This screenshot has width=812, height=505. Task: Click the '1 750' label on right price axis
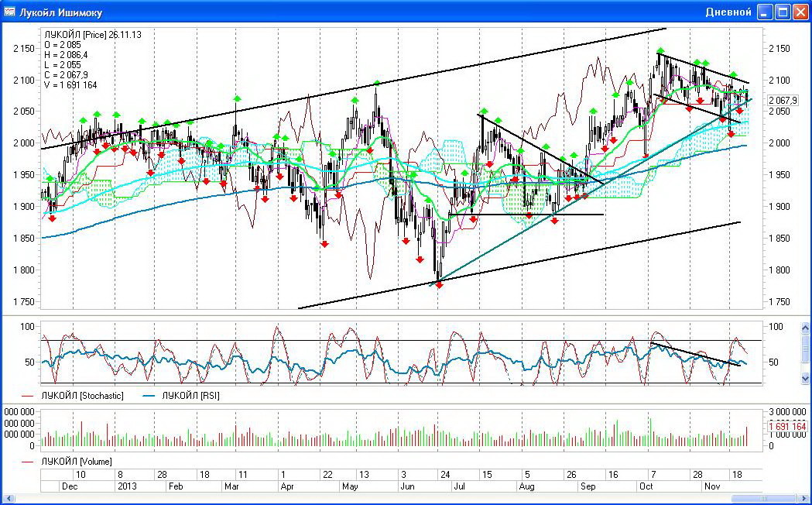pyautogui.click(x=779, y=302)
